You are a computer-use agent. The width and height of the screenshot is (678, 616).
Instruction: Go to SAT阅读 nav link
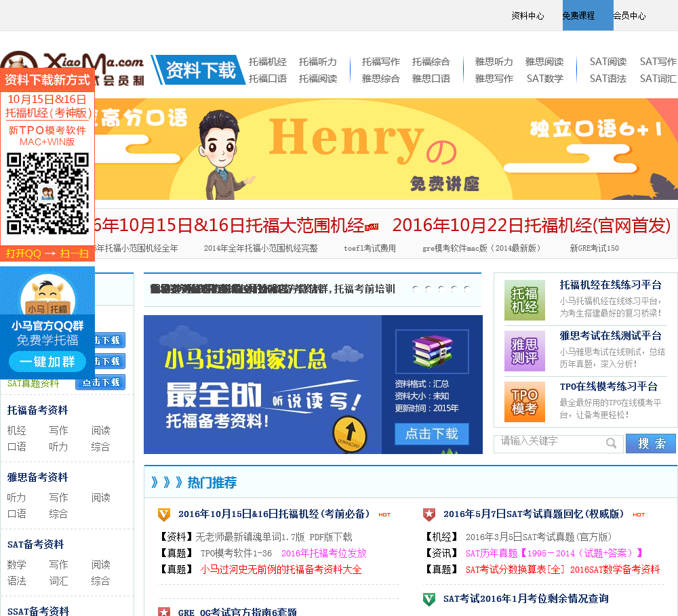pyautogui.click(x=608, y=62)
